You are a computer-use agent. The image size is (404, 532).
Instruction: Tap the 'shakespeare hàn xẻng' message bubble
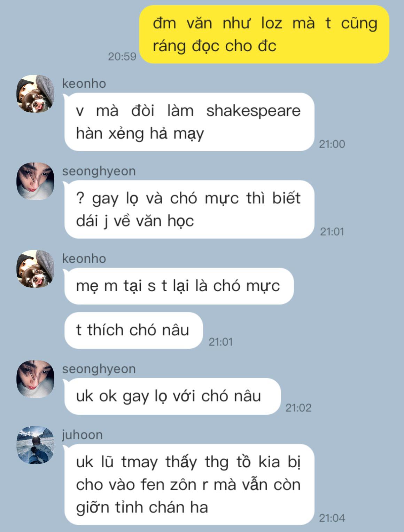coord(189,122)
